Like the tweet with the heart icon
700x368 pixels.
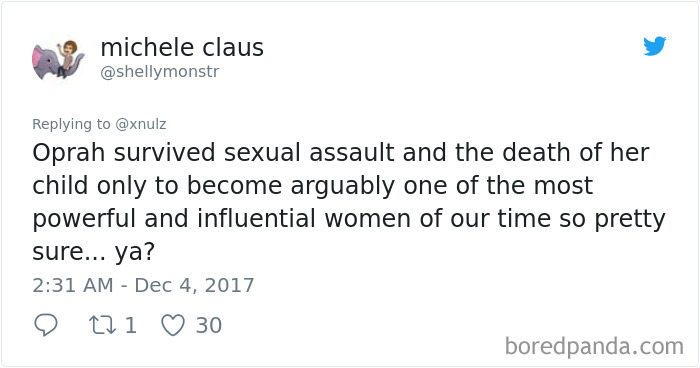[173, 325]
